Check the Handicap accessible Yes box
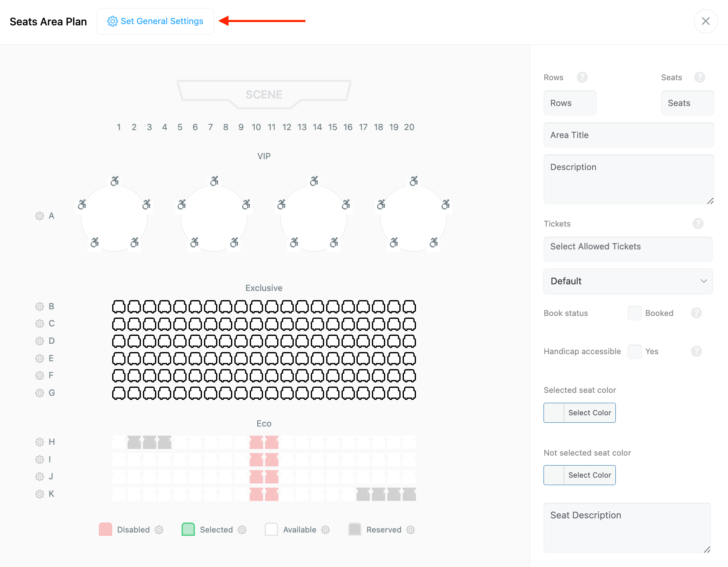Screen dimensions: 728x567 tap(634, 352)
